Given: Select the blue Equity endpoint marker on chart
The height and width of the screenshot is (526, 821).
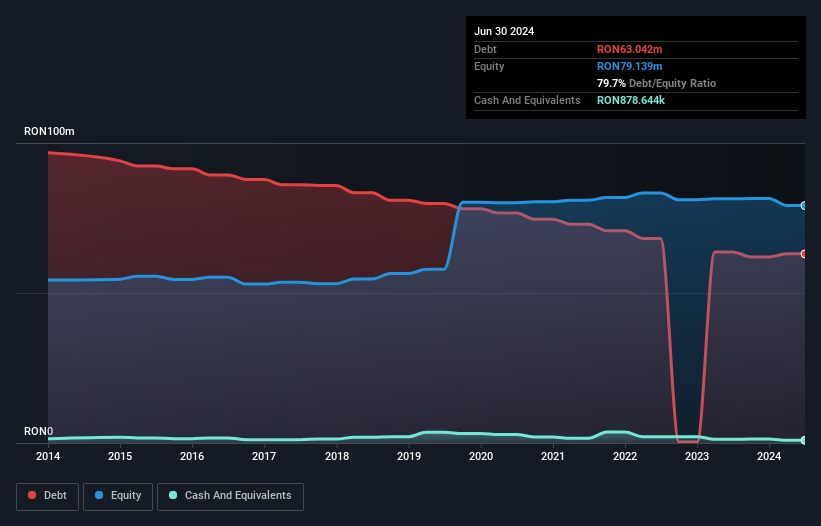Looking at the screenshot, I should coord(804,206).
